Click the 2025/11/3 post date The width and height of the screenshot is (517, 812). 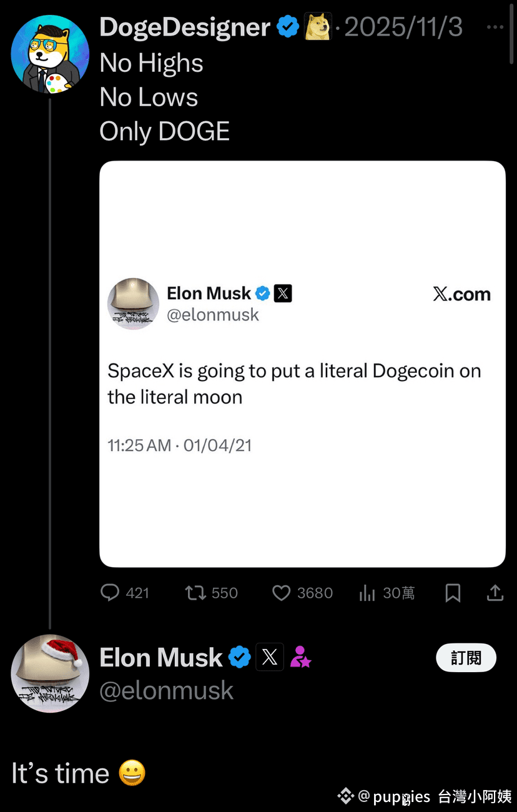[403, 27]
